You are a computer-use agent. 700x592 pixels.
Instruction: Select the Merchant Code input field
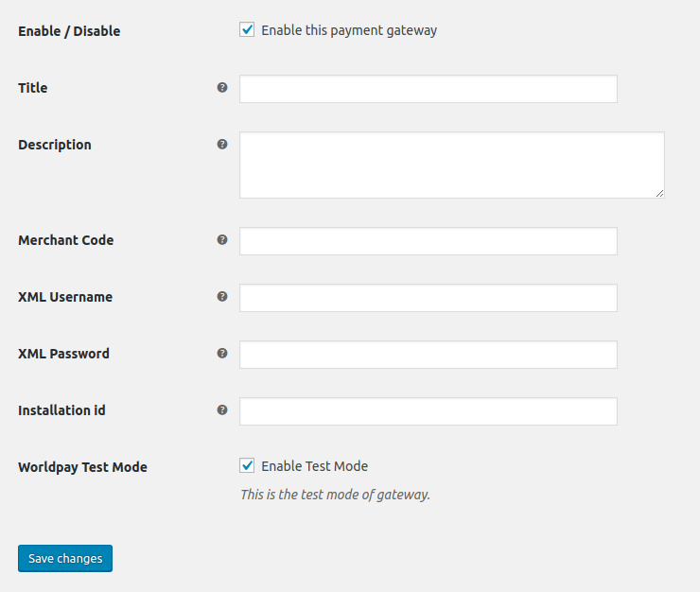click(428, 241)
